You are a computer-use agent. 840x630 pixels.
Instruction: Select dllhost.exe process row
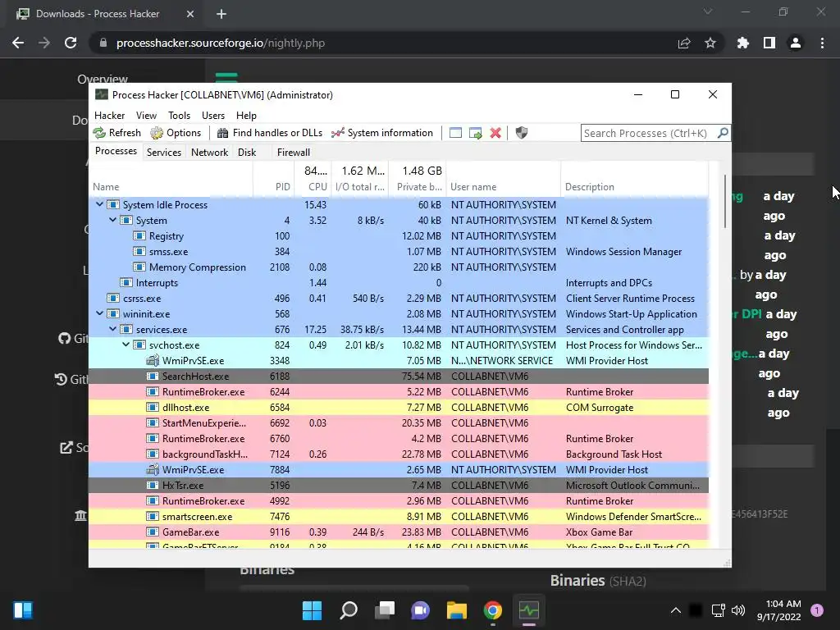399,407
